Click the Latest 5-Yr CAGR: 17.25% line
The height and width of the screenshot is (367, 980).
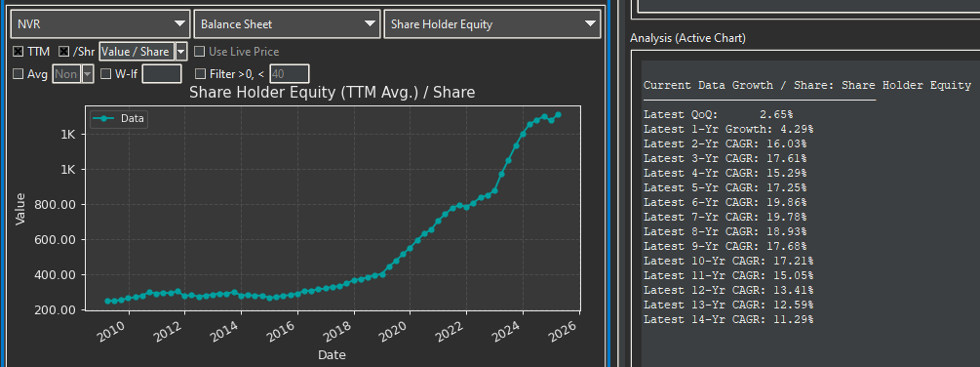pos(725,187)
